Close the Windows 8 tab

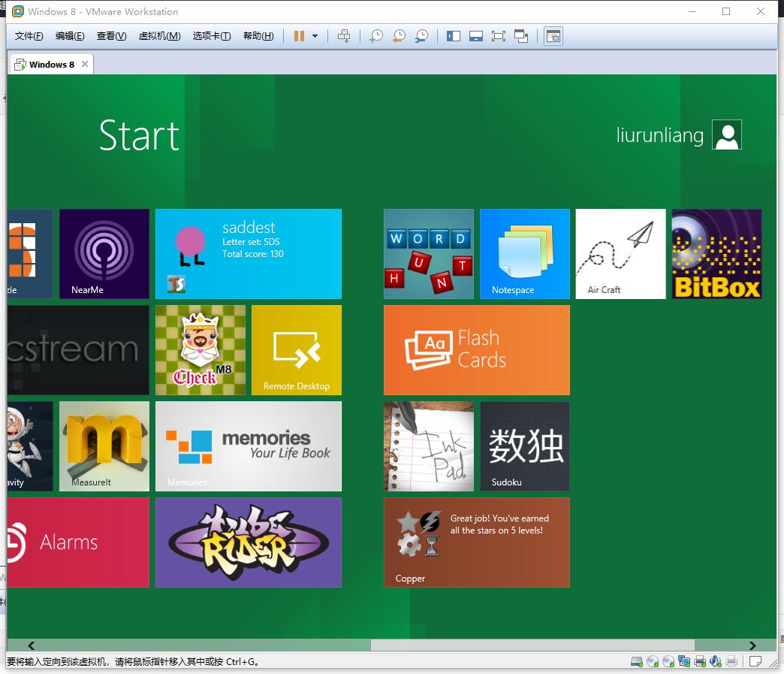[85, 64]
